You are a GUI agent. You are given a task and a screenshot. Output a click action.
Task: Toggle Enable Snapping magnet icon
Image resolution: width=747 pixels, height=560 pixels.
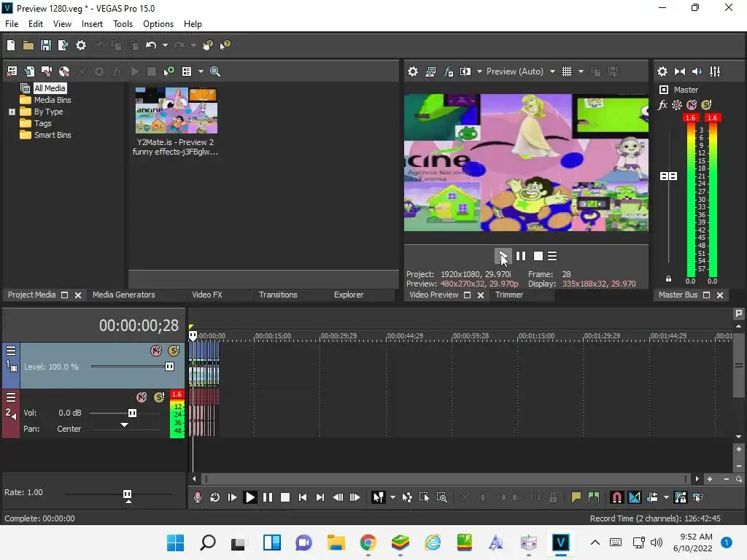tap(617, 497)
